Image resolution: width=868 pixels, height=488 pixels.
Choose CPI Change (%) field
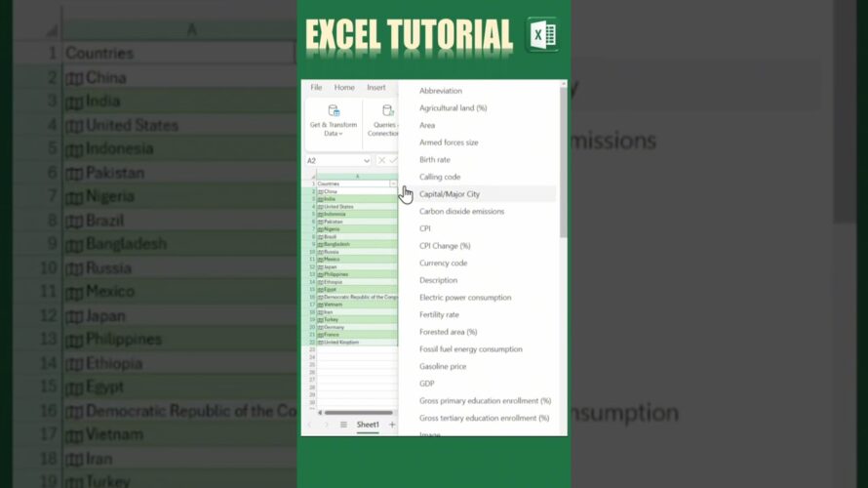pos(445,245)
